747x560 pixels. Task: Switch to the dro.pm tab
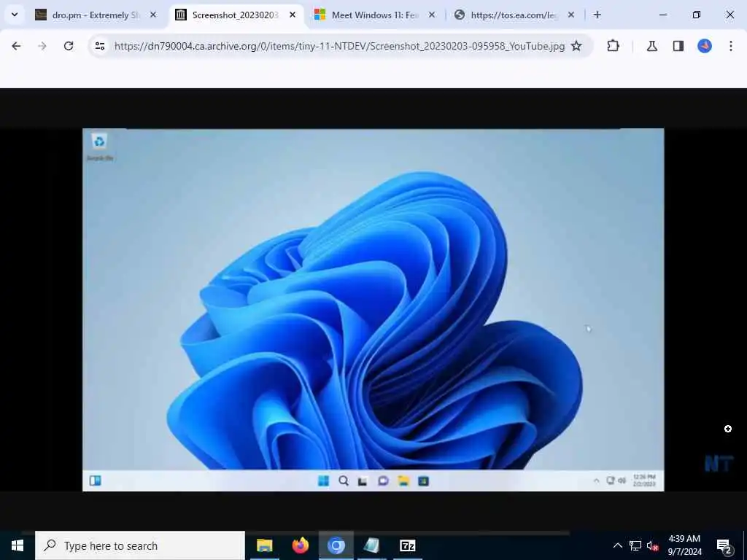click(96, 15)
